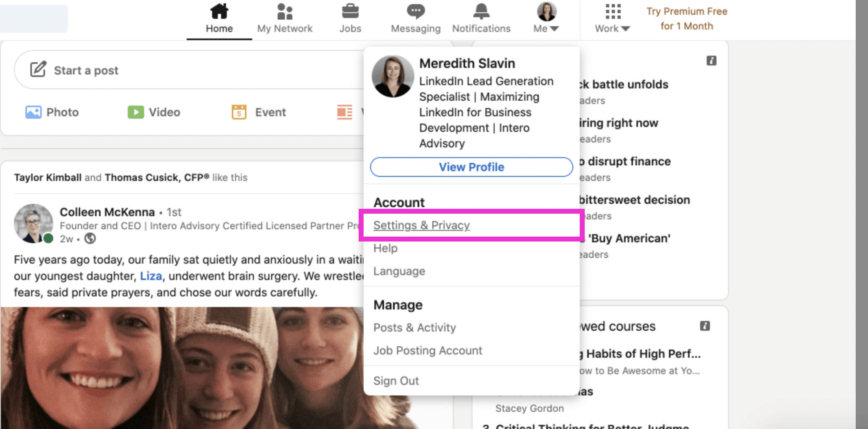
Task: Open the Messaging speech bubble icon
Action: point(416,11)
